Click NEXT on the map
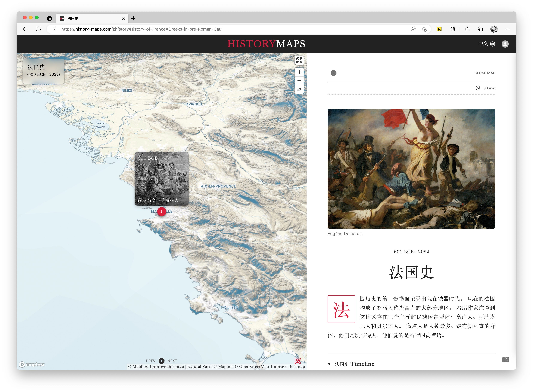The width and height of the screenshot is (533, 392). (x=172, y=361)
